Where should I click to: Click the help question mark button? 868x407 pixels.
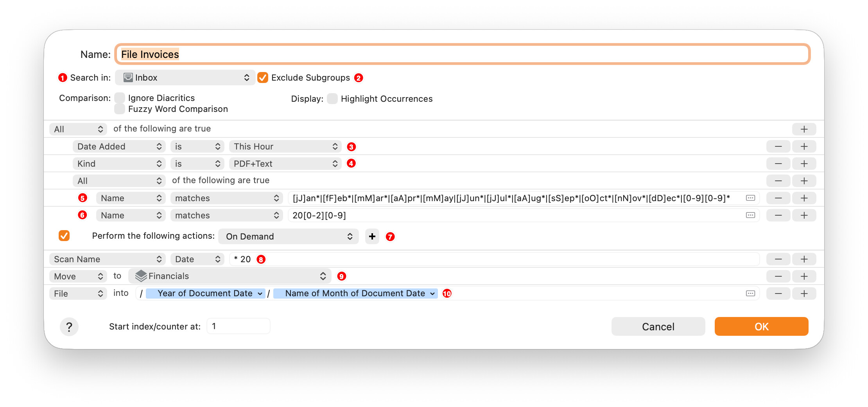(69, 327)
